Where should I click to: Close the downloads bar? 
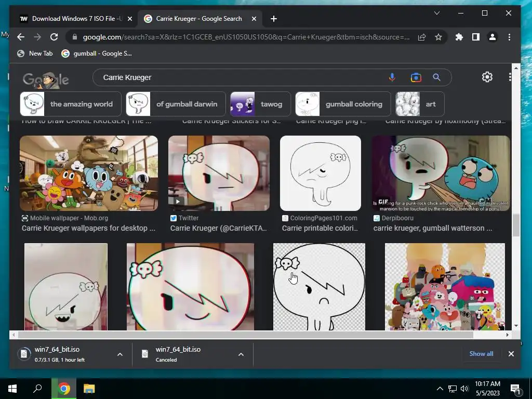(511, 353)
